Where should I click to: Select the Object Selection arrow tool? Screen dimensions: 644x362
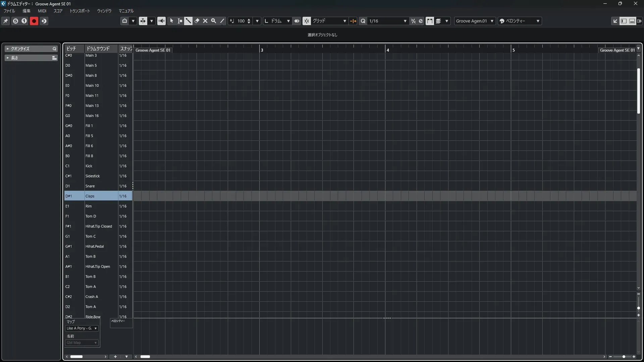(171, 21)
